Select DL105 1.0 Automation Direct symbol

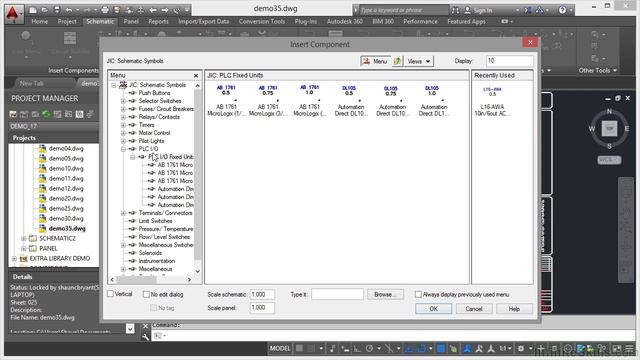[x=433, y=100]
